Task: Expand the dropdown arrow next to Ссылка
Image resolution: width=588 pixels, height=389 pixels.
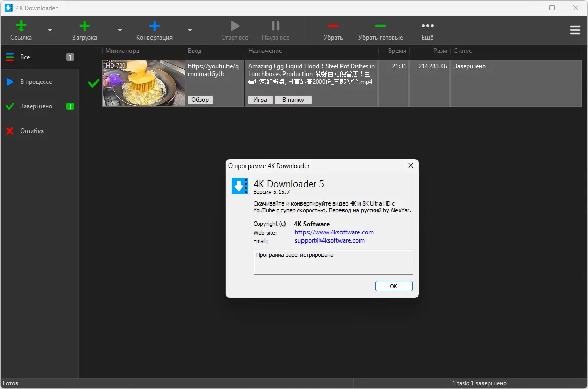Action: 50,30
